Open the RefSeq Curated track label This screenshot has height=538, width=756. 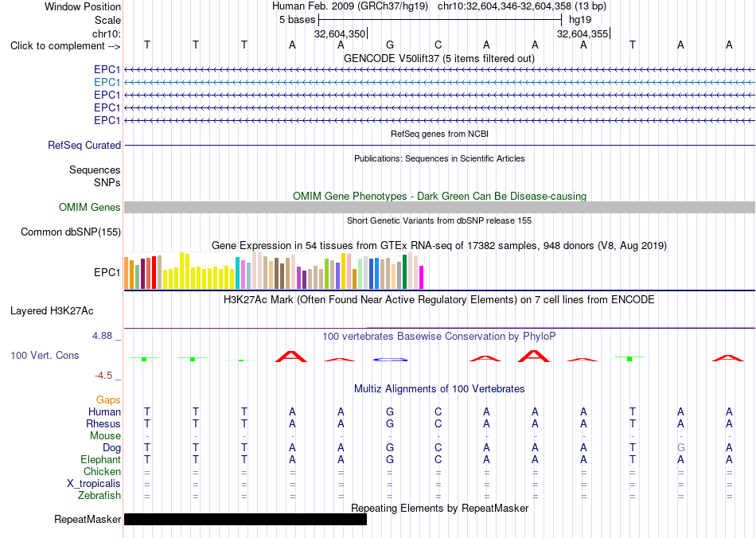pos(84,145)
